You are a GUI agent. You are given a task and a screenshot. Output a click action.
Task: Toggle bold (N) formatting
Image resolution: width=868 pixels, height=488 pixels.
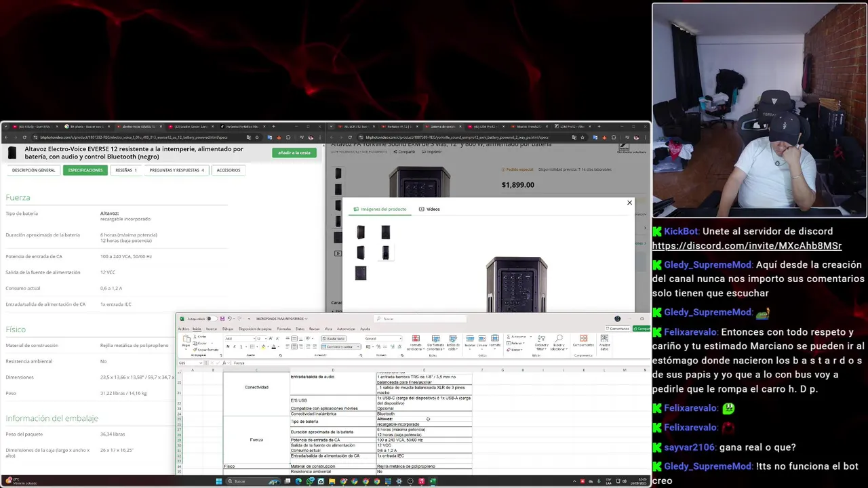[x=228, y=346]
